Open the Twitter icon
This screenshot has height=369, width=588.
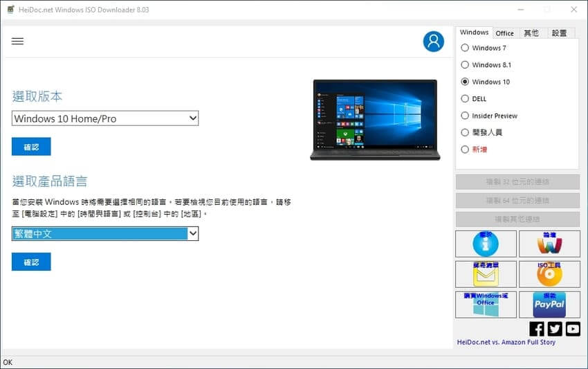coord(555,329)
